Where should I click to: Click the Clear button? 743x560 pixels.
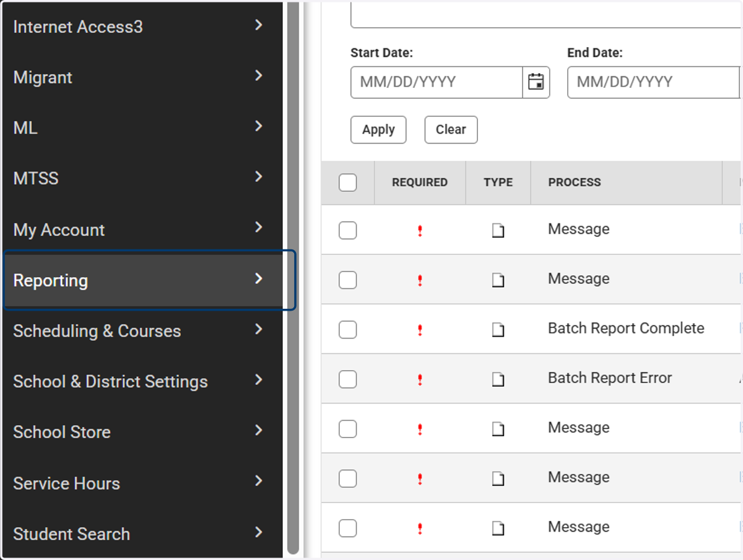(x=451, y=130)
